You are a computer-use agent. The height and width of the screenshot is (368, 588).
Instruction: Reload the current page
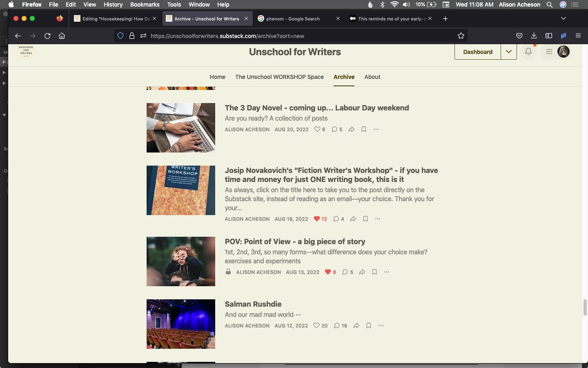[x=47, y=36]
